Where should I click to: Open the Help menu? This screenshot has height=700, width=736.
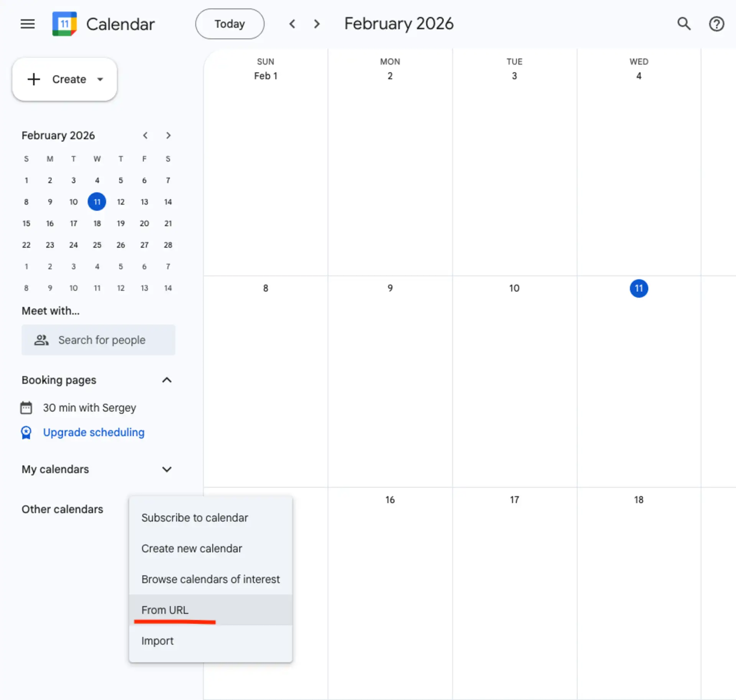pyautogui.click(x=716, y=24)
